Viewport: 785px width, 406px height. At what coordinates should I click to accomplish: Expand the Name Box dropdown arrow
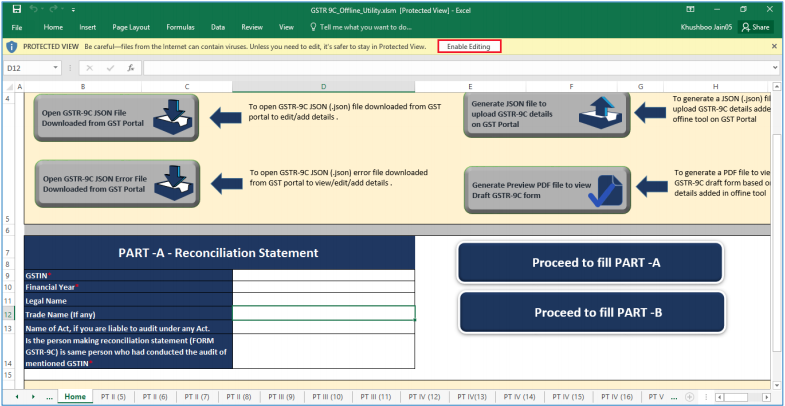55,68
